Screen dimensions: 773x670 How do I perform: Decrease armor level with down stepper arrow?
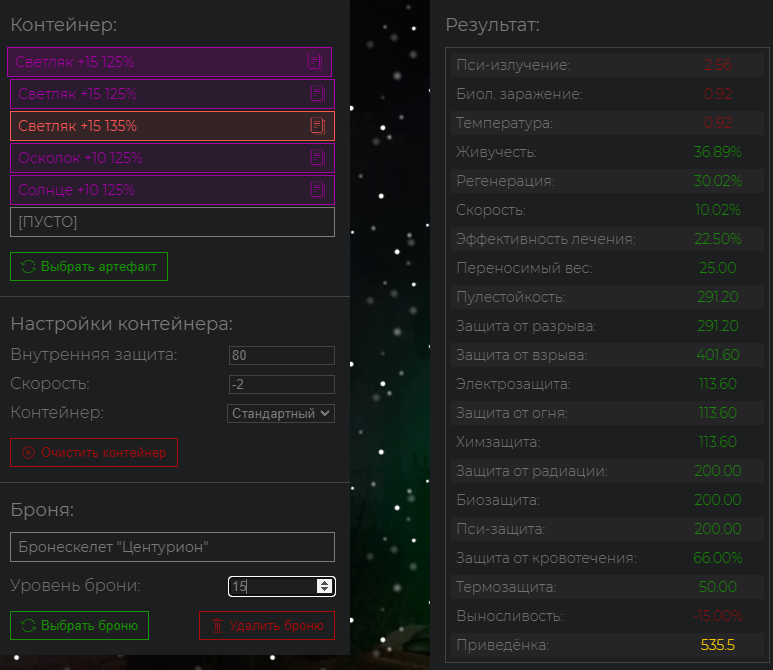coord(324,590)
